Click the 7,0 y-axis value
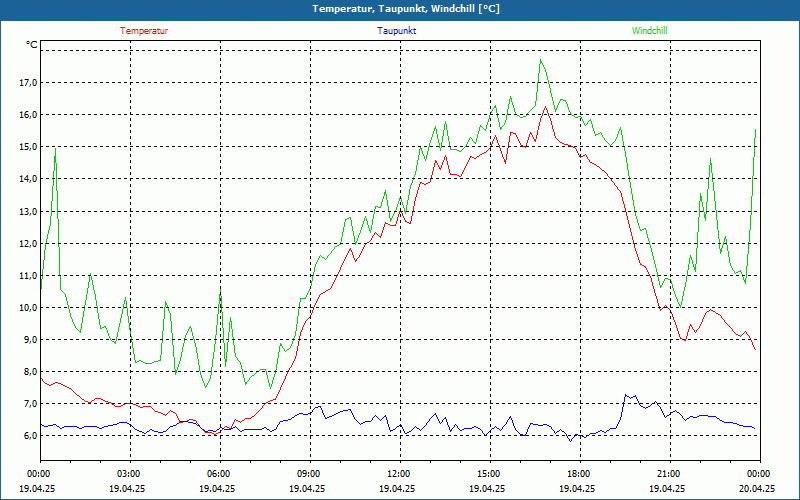The image size is (800, 500). pyautogui.click(x=31, y=404)
